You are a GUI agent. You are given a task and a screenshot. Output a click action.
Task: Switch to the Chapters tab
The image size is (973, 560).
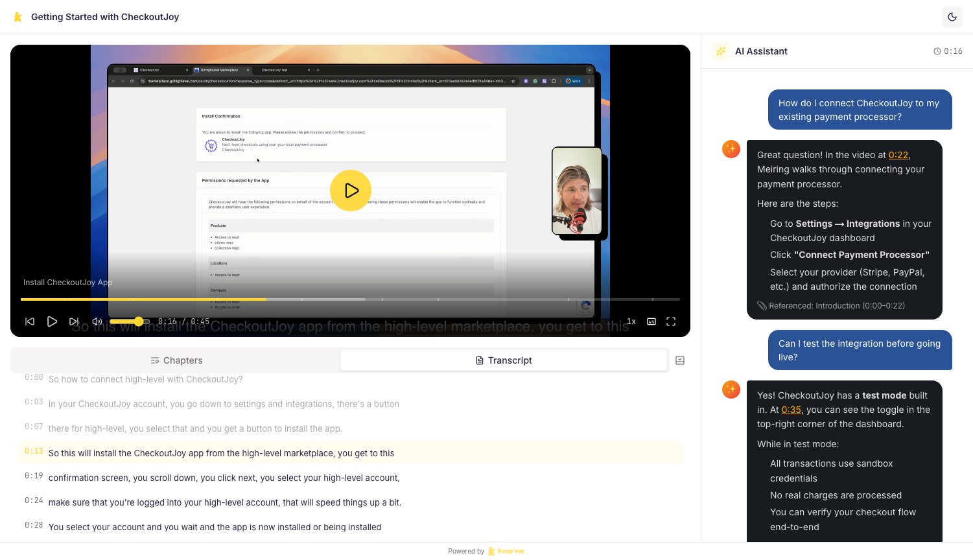tap(176, 360)
